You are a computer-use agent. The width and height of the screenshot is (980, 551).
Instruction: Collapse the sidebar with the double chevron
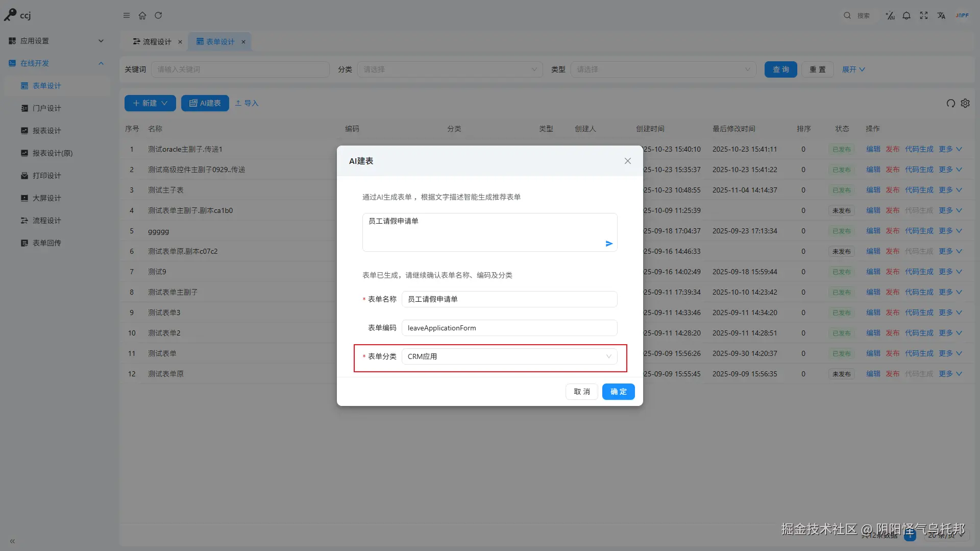12,541
